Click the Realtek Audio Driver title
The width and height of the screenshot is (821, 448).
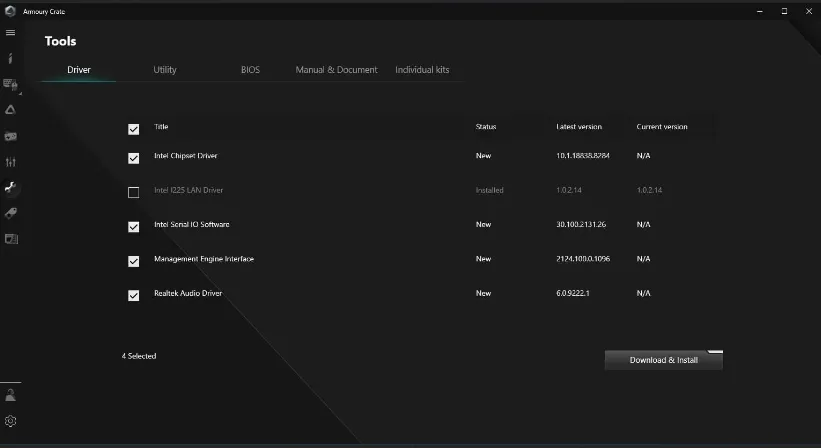(x=188, y=293)
